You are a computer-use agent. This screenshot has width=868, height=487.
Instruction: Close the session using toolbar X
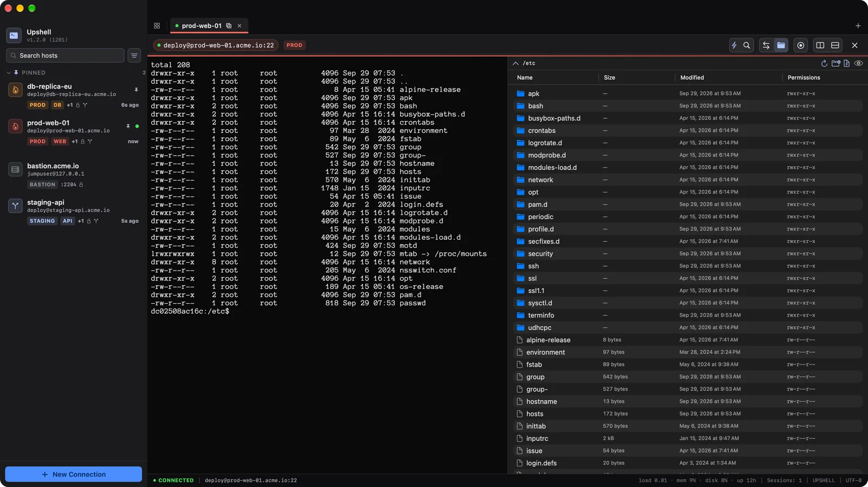coord(854,46)
